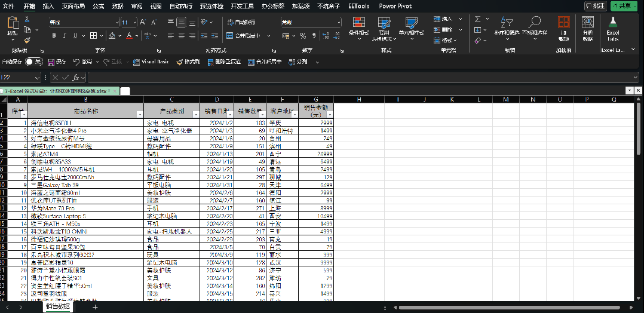Click Remove Duplicates in quick access toolbar
This screenshot has width=644, height=313.
click(x=224, y=62)
